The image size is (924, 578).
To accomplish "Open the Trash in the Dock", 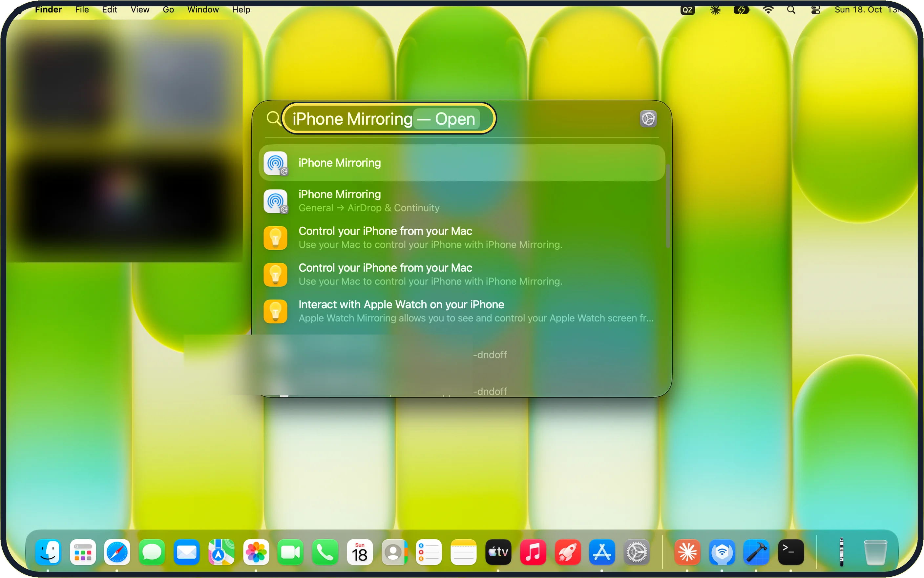I will point(875,552).
